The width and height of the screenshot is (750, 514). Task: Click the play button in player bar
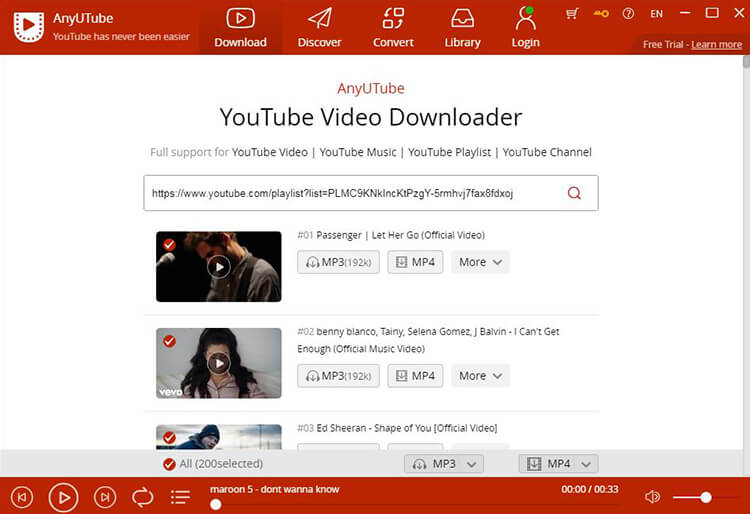tap(63, 497)
